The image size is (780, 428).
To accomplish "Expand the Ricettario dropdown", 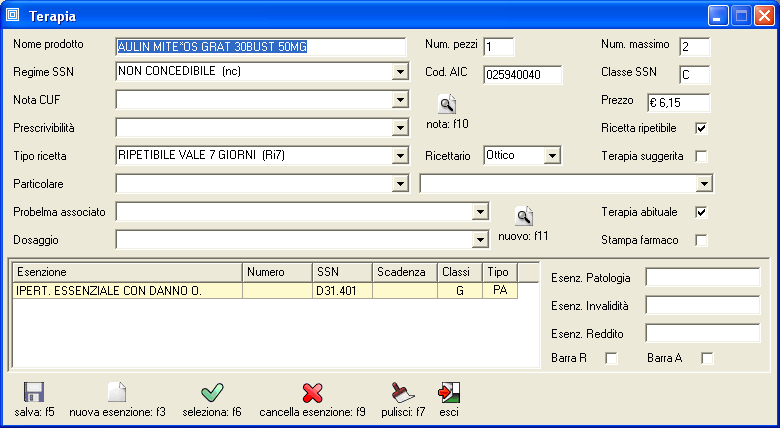I will click(551, 156).
